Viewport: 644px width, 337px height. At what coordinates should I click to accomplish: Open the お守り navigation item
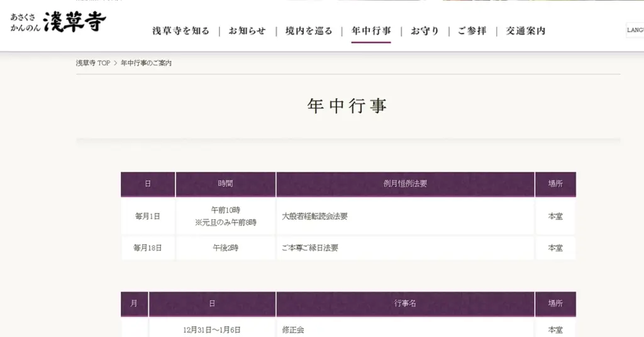[x=425, y=31]
